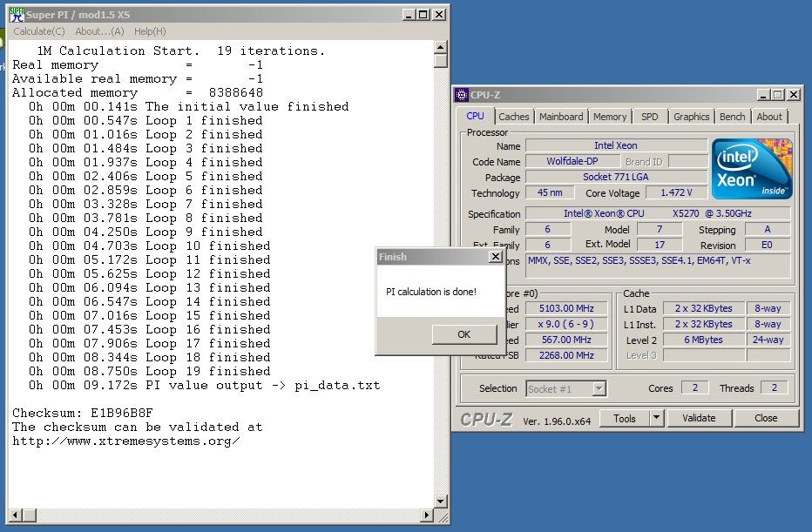Screen dimensions: 812x532
Task: Click the Checksum: E1B96B8F line
Action: [83, 413]
